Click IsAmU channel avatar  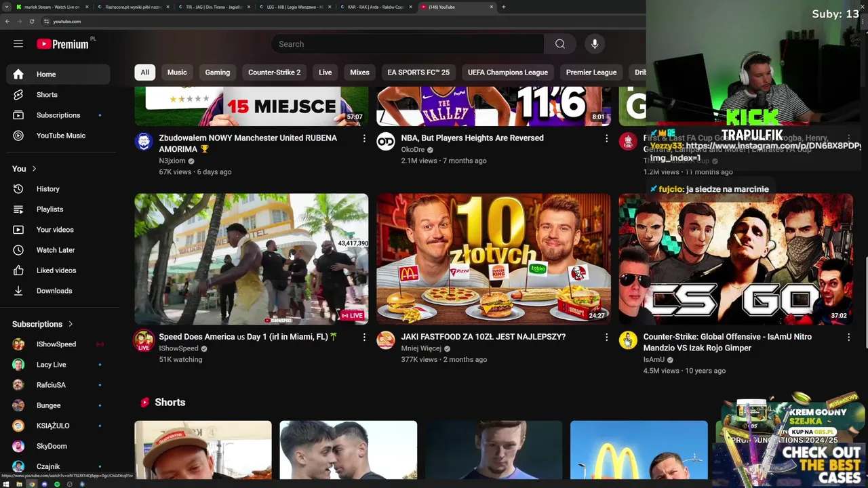pyautogui.click(x=628, y=340)
